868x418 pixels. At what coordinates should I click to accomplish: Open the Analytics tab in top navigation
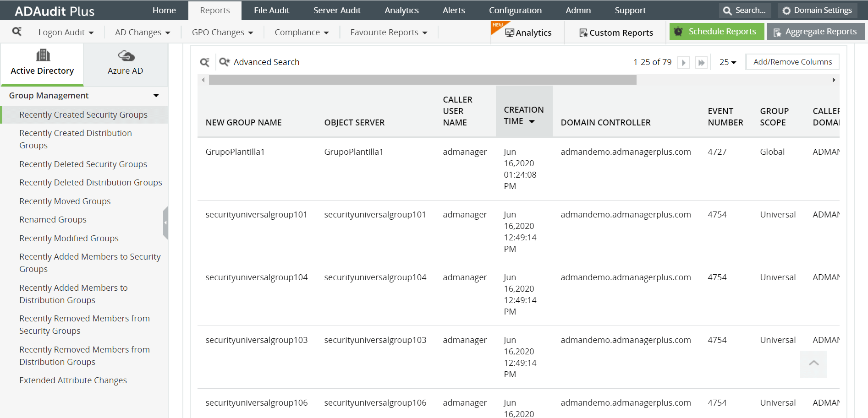click(401, 10)
